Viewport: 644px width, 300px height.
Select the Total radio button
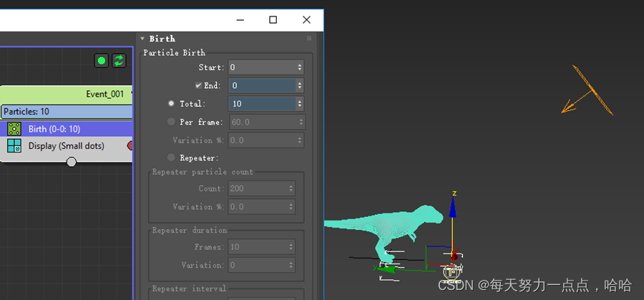point(171,103)
